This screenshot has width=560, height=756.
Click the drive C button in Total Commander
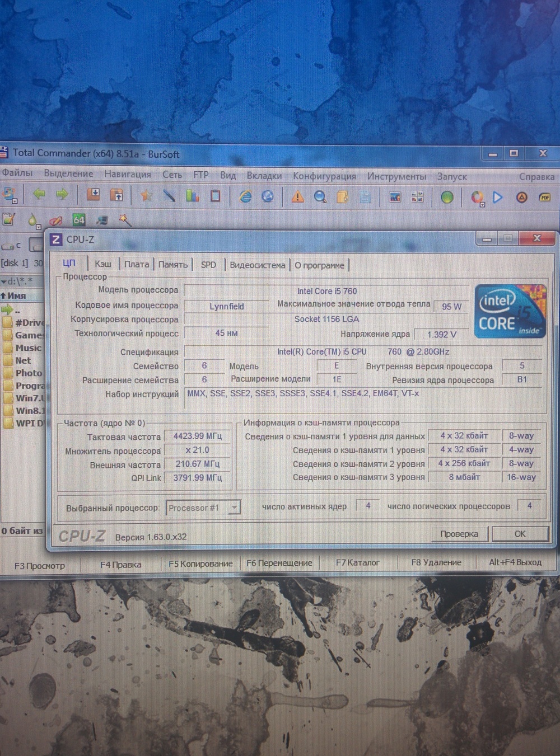coord(11,246)
